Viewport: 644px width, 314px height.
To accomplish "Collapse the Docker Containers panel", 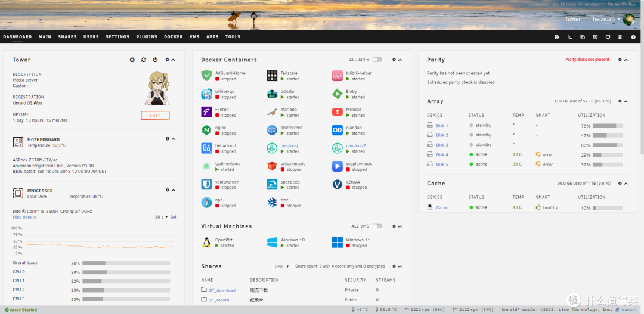I will (400, 60).
